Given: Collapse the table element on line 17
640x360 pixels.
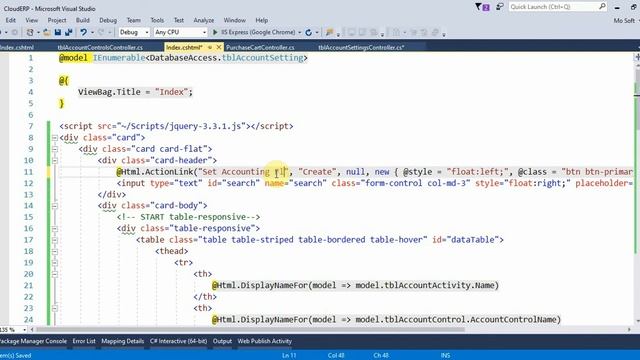Looking at the screenshot, I should [55, 240].
